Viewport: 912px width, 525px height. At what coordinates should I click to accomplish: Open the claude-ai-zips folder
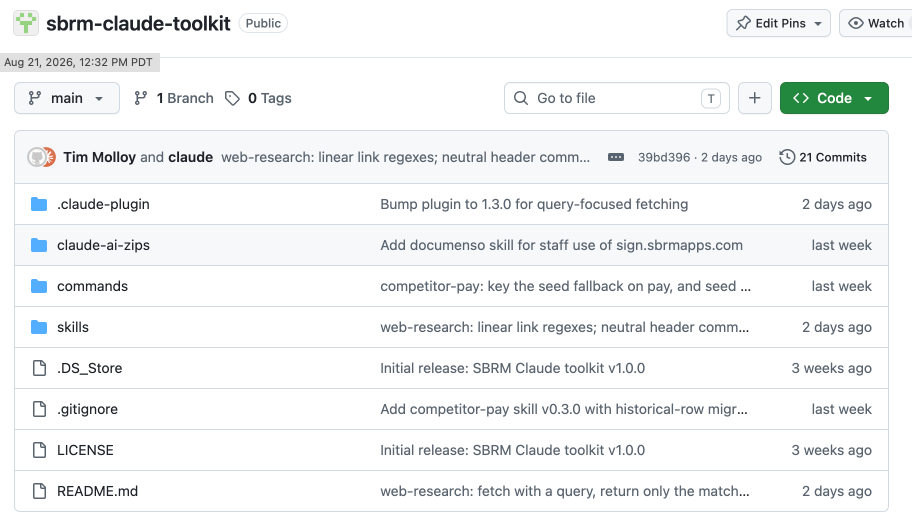103,245
